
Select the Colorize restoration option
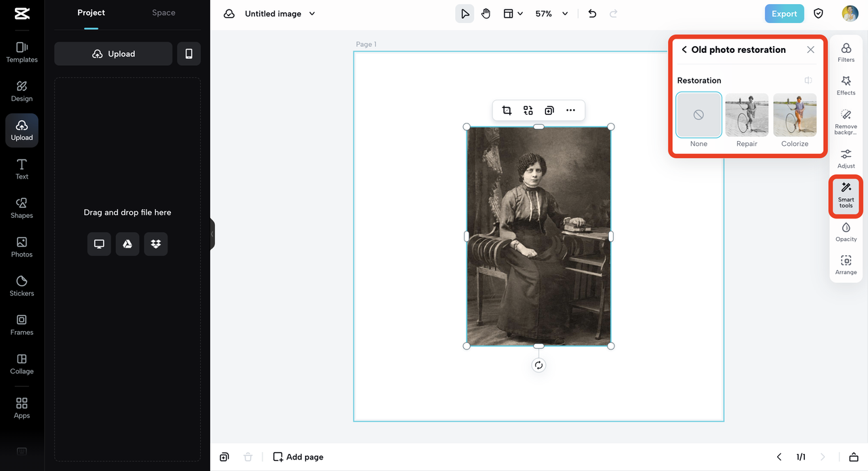pos(795,115)
